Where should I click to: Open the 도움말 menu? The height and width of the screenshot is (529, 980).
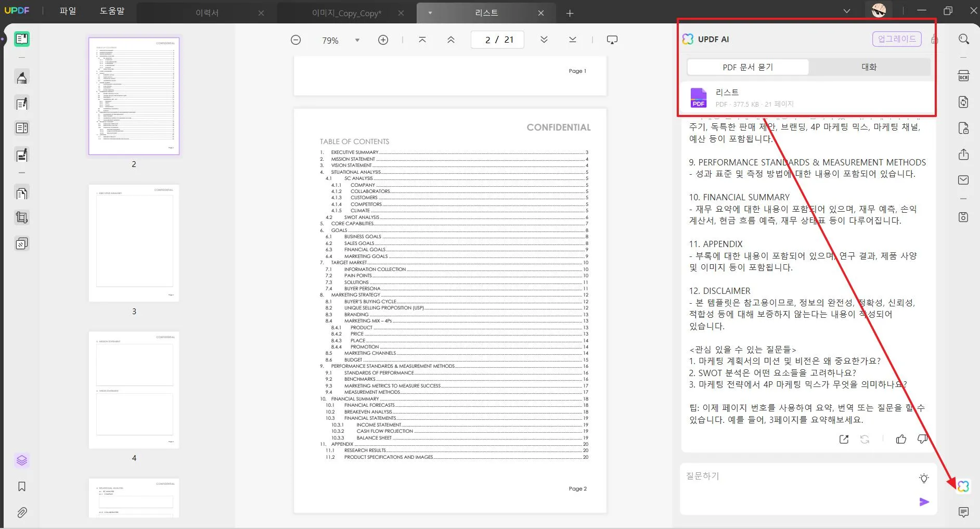[112, 11]
